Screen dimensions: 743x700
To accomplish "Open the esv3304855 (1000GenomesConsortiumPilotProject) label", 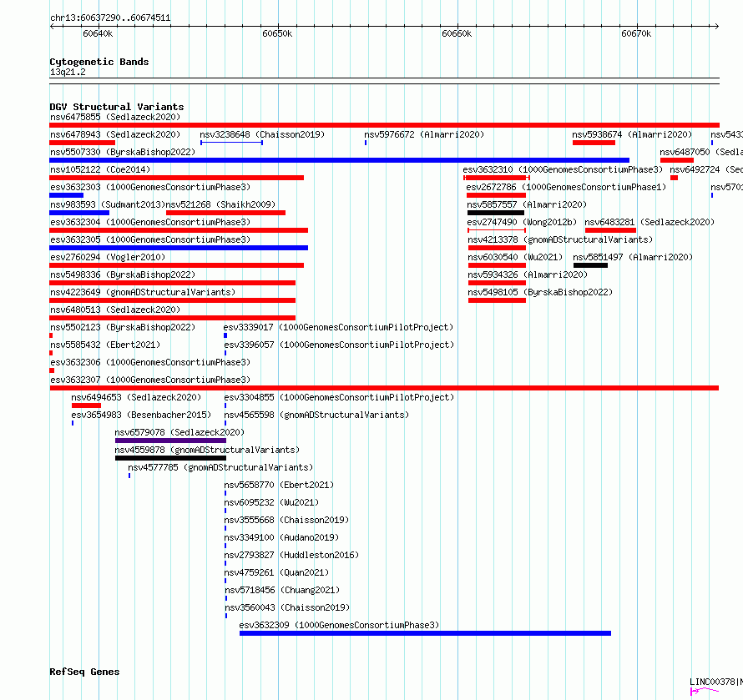I will [x=339, y=397].
